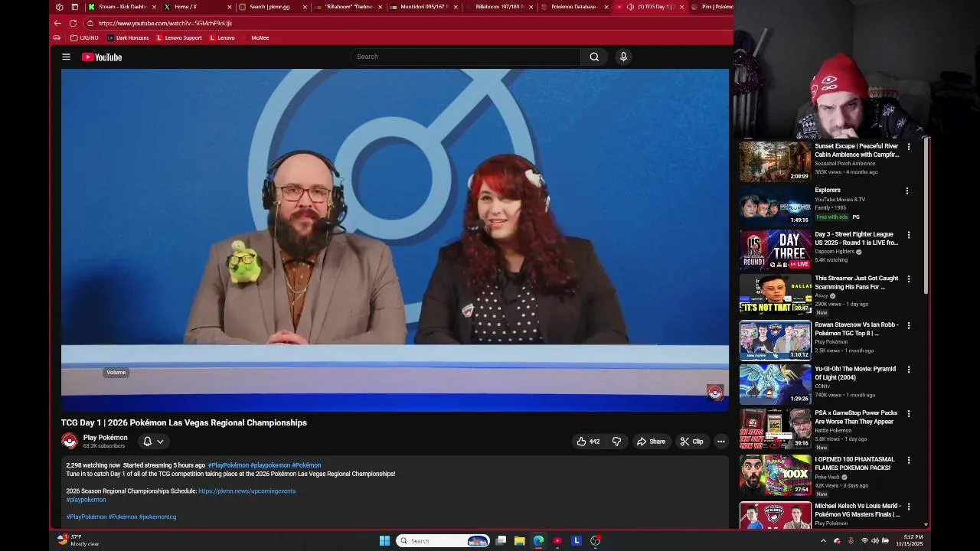Open Explorers movie thumbnail

point(775,205)
